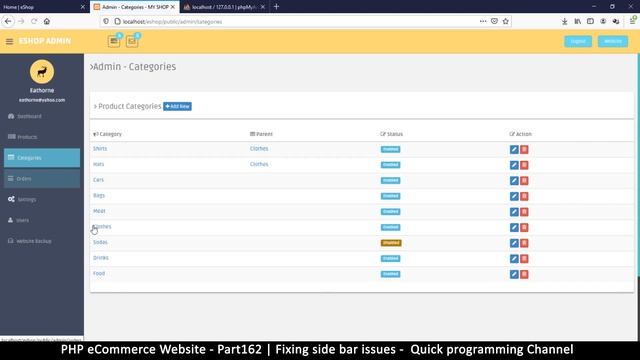Open the Firefox application menu
This screenshot has width=640, height=360.
pyautogui.click(x=633, y=21)
